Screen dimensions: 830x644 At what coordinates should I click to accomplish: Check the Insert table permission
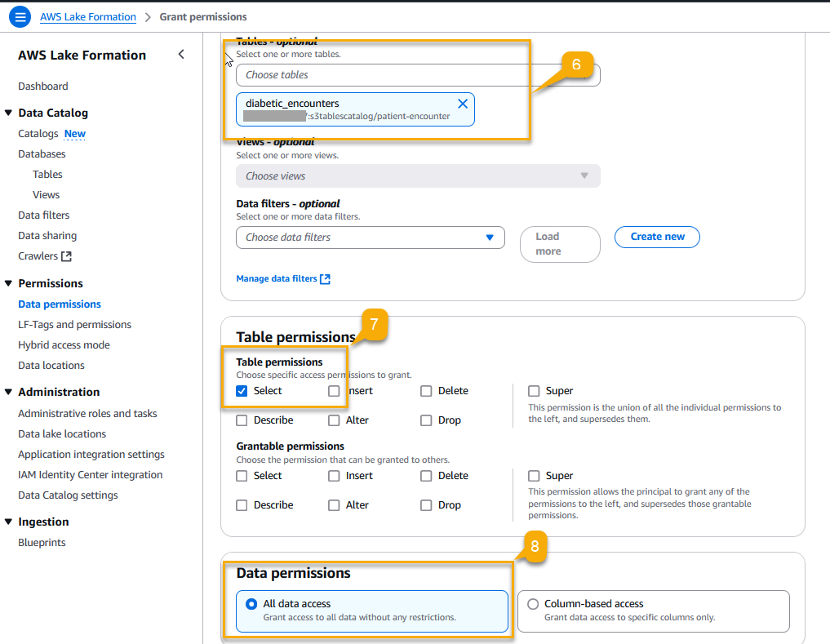click(333, 390)
